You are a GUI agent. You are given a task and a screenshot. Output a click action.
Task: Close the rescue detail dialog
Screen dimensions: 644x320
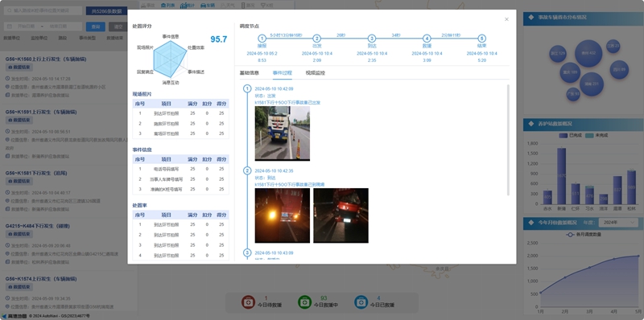pyautogui.click(x=506, y=19)
